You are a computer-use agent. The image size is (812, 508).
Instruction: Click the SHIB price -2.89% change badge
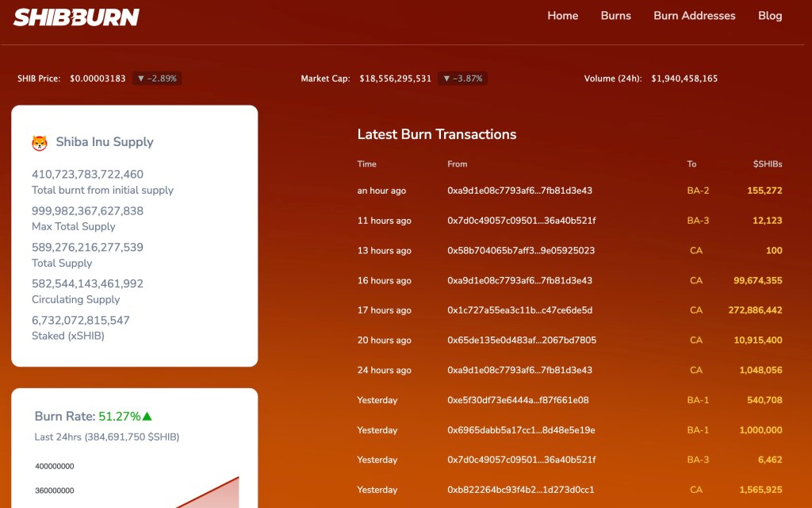point(157,79)
